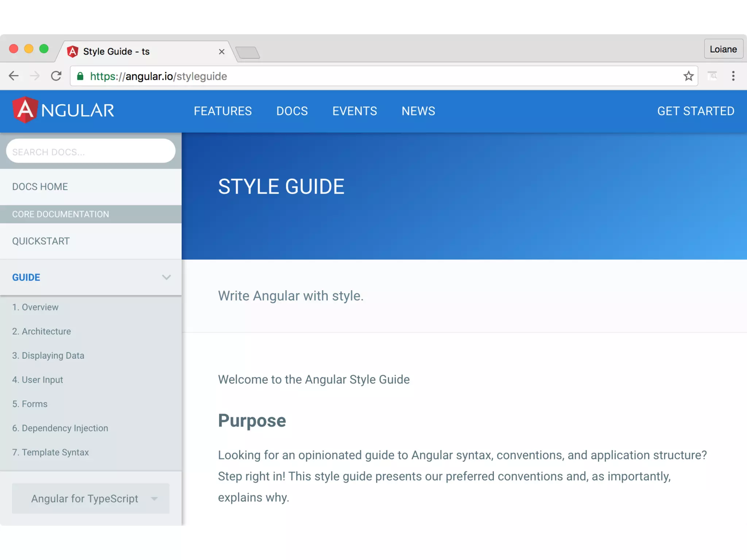Viewport: 747px width, 560px height.
Task: Click the browser back arrow
Action: point(14,76)
